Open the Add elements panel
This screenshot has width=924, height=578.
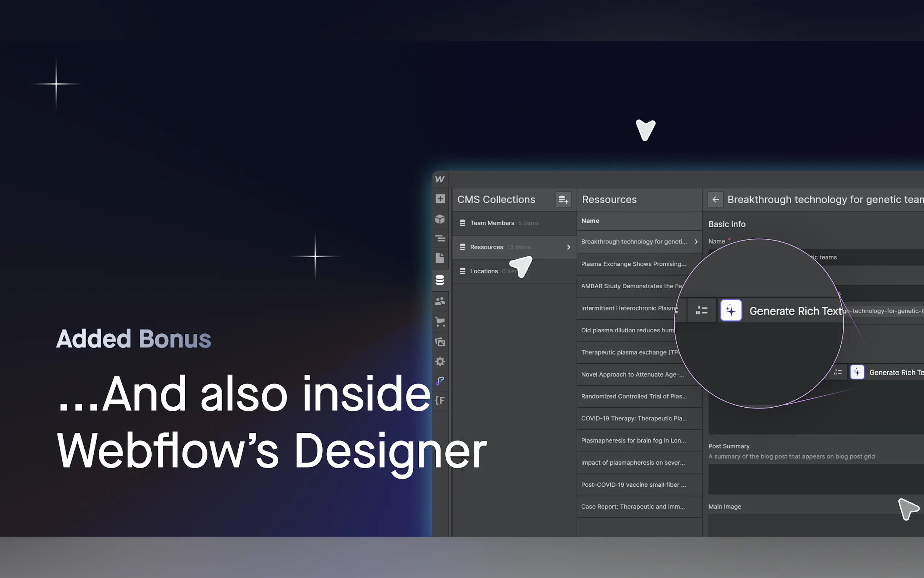(440, 199)
